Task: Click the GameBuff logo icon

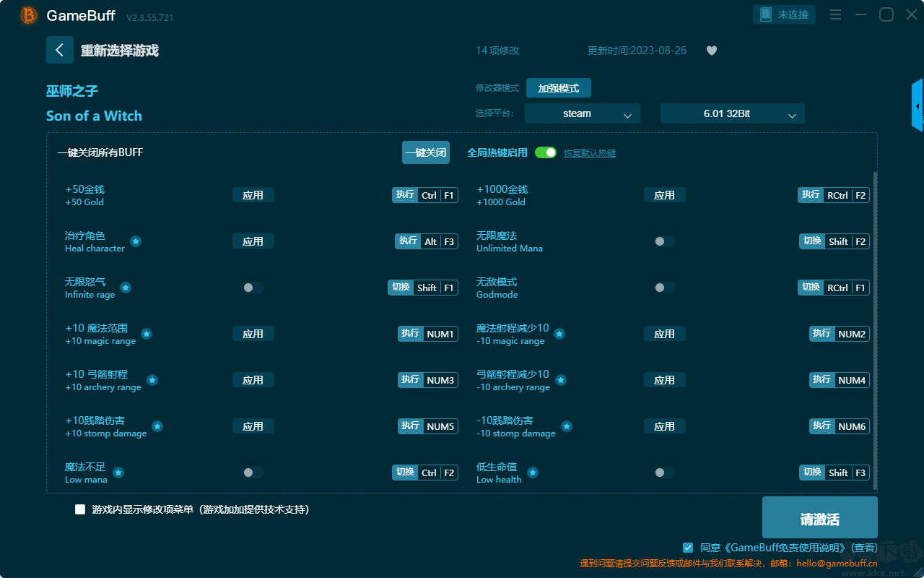Action: 29,15
